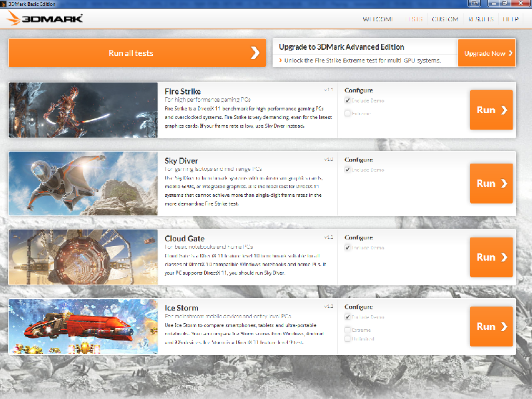The image size is (532, 399).
Task: Open the Custom tab
Action: (445, 19)
